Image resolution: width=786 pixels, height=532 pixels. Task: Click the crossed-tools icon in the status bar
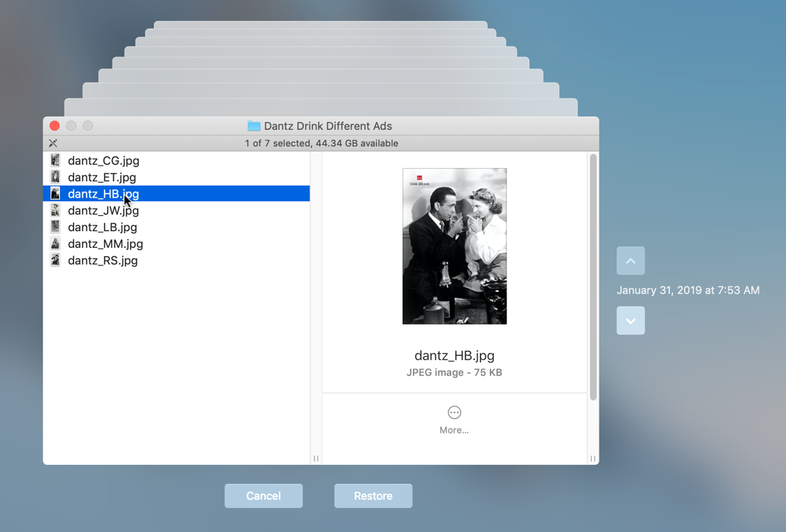pyautogui.click(x=52, y=142)
